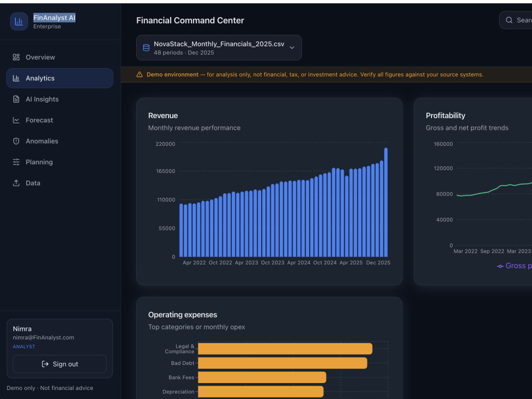
Task: Click the Legal & Compliance category label
Action: [x=179, y=349]
